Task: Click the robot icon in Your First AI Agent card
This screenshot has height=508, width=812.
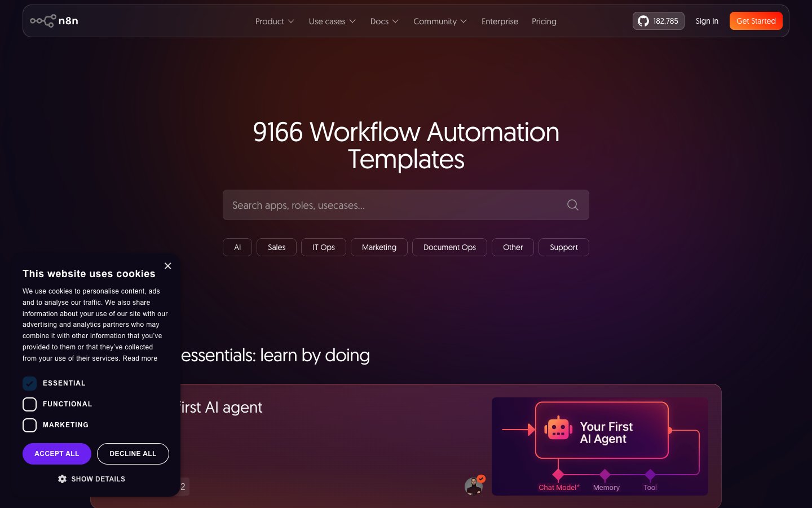Action: point(558,429)
